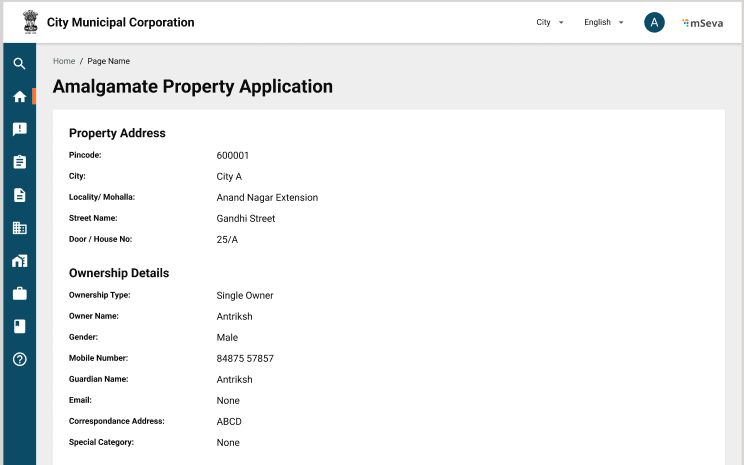Open the office building icon in sidebar
The width and height of the screenshot is (744, 465).
click(x=19, y=228)
